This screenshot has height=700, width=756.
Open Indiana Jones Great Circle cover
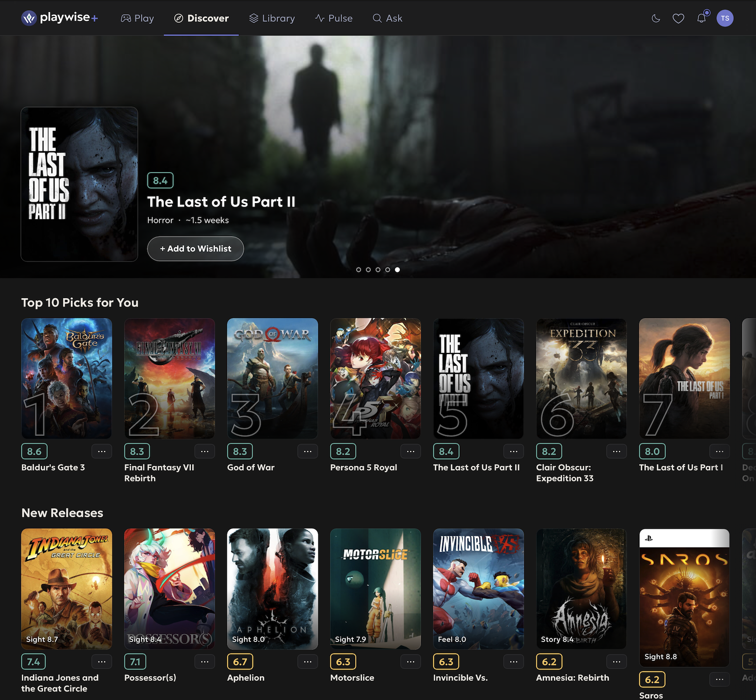(67, 589)
